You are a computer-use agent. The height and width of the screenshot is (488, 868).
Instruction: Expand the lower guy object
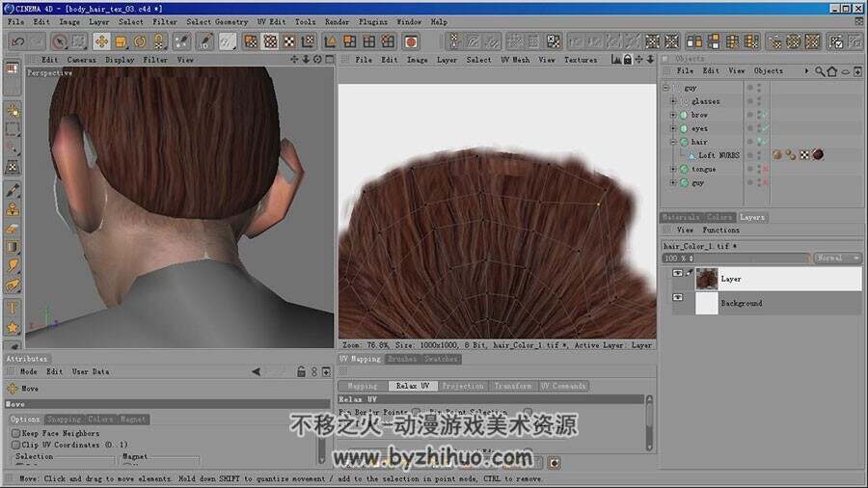pyautogui.click(x=674, y=182)
